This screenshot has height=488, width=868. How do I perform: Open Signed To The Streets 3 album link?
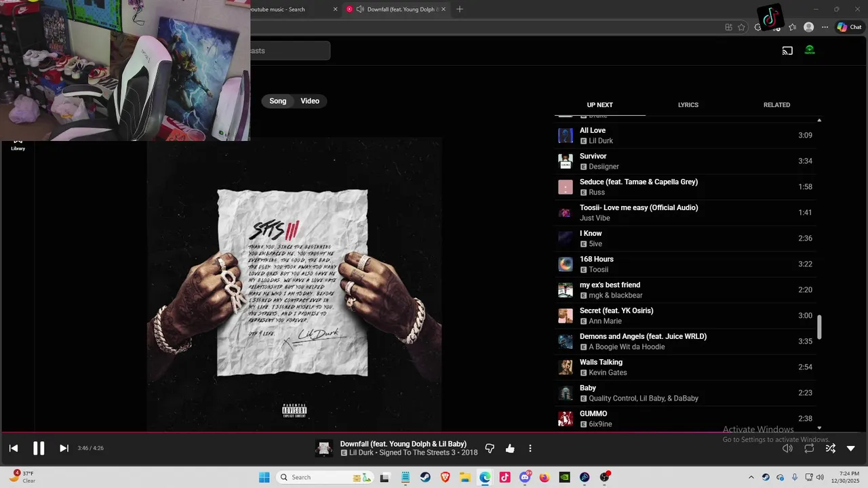click(x=418, y=453)
